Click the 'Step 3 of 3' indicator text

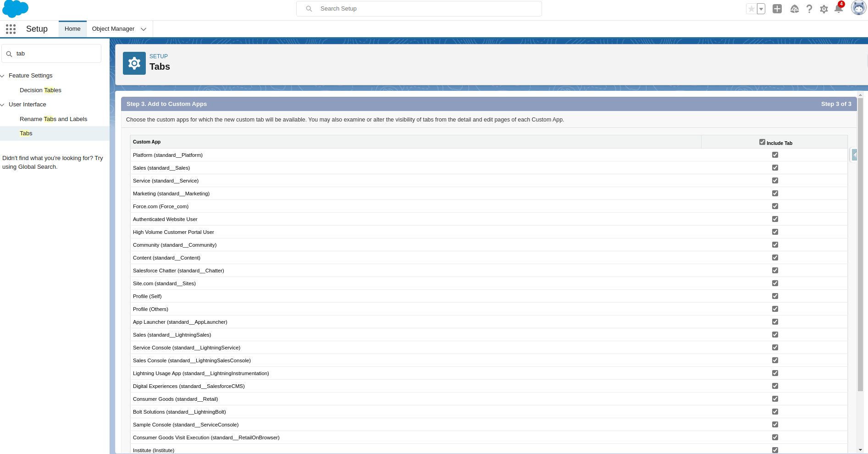point(836,104)
